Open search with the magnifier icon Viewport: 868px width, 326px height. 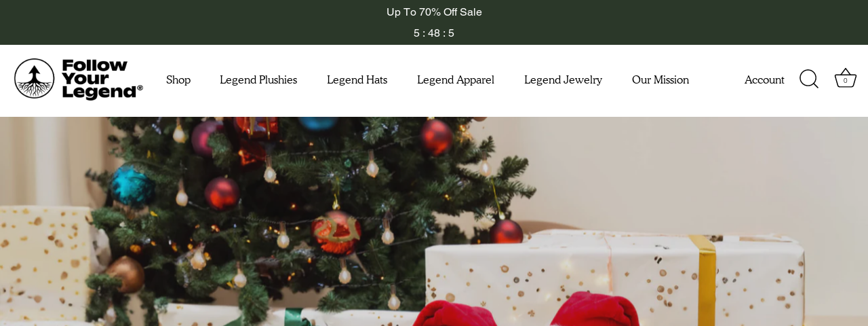(809, 79)
